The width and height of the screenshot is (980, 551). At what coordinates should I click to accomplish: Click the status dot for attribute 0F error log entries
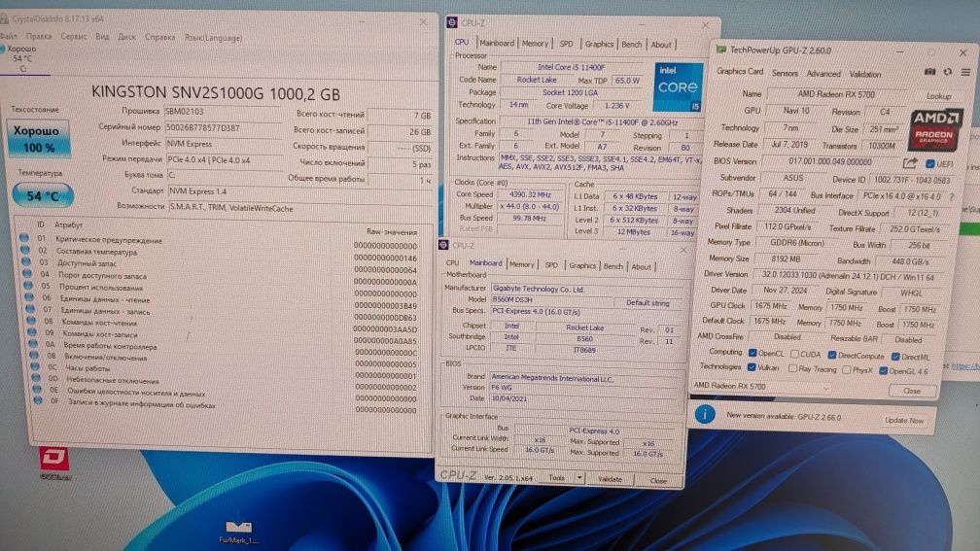38,400
